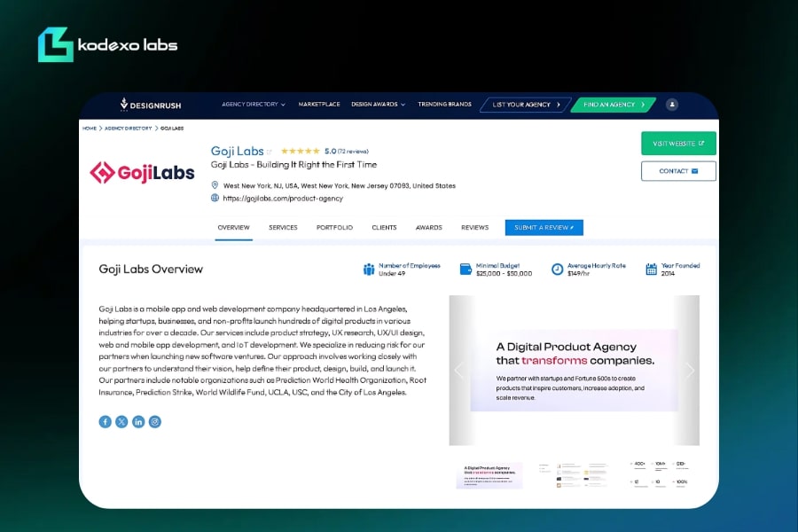Image resolution: width=798 pixels, height=532 pixels.
Task: Click the "$149/hr" hourly rate value
Action: (x=578, y=273)
